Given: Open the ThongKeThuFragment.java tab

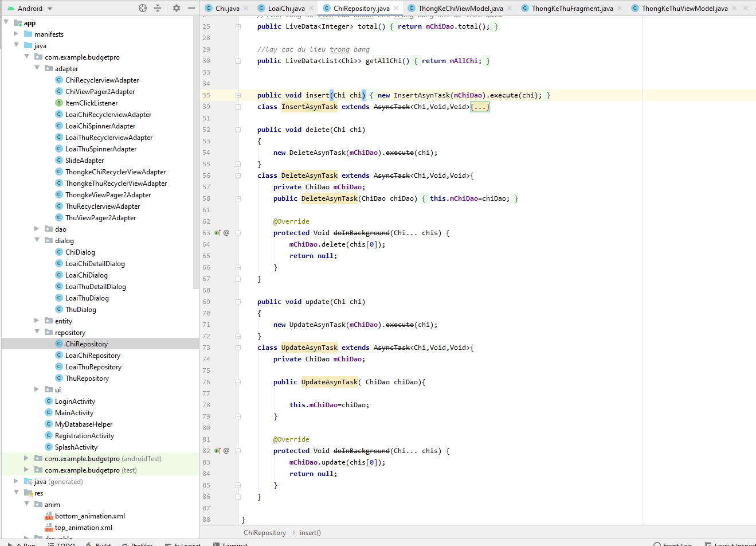Looking at the screenshot, I should coord(572,8).
